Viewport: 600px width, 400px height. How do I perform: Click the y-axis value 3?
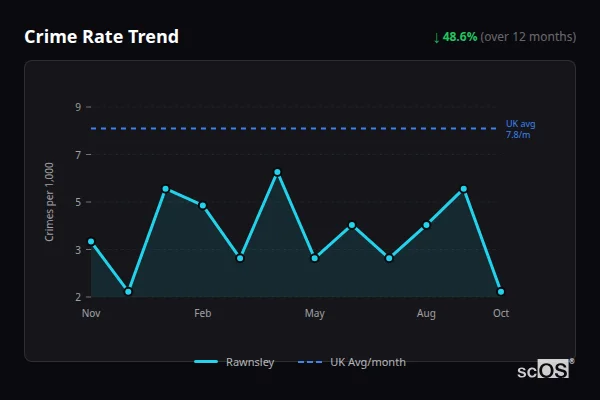78,250
